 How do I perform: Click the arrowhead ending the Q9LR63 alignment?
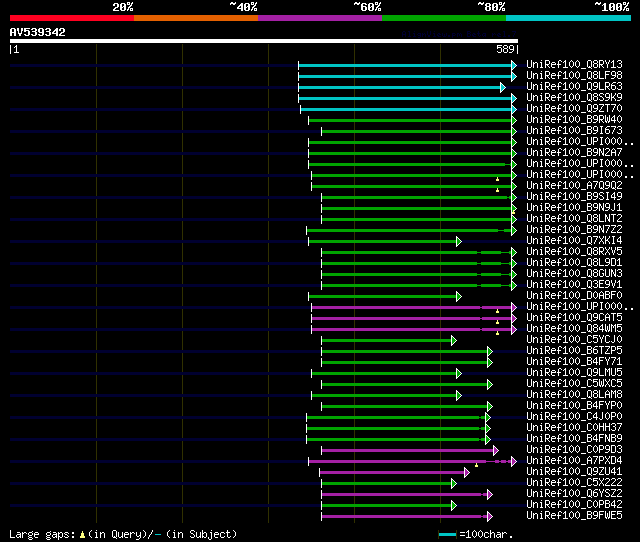click(x=503, y=87)
